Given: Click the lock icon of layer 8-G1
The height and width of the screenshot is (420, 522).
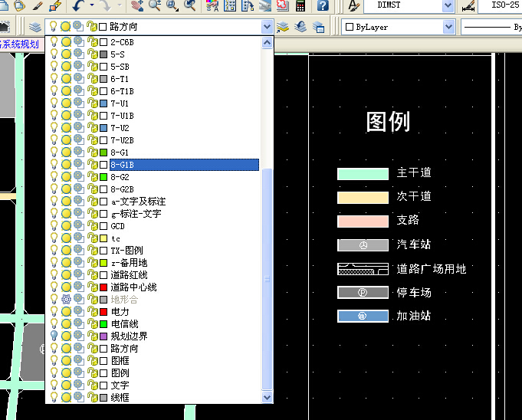Looking at the screenshot, I should [x=92, y=153].
